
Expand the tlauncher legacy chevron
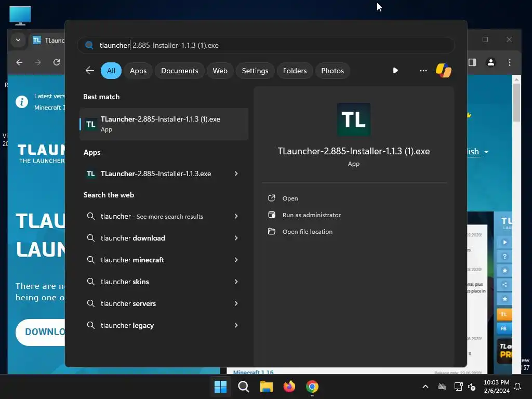236,325
